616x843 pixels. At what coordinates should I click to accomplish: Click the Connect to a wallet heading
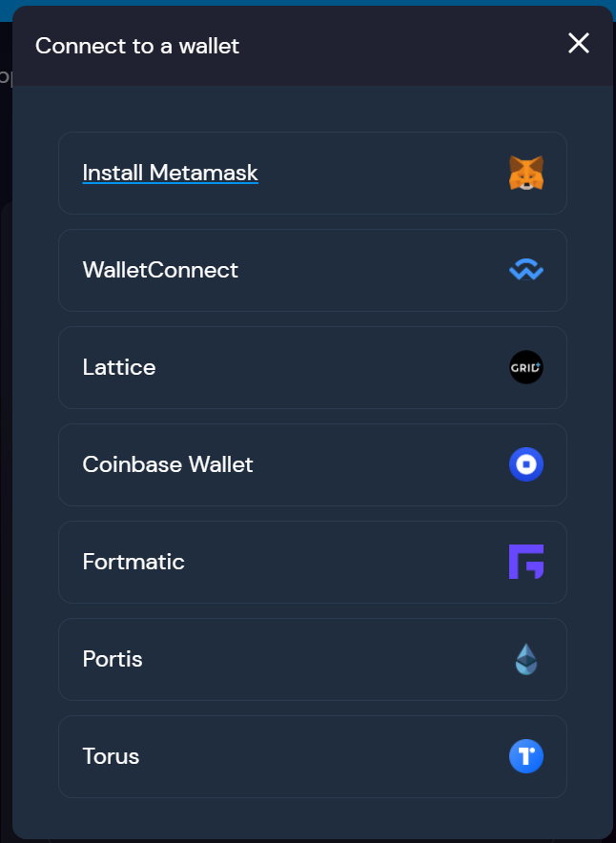(137, 46)
